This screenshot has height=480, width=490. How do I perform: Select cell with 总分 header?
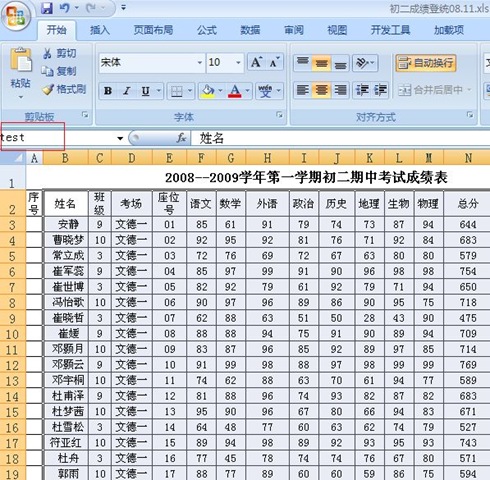[467, 203]
